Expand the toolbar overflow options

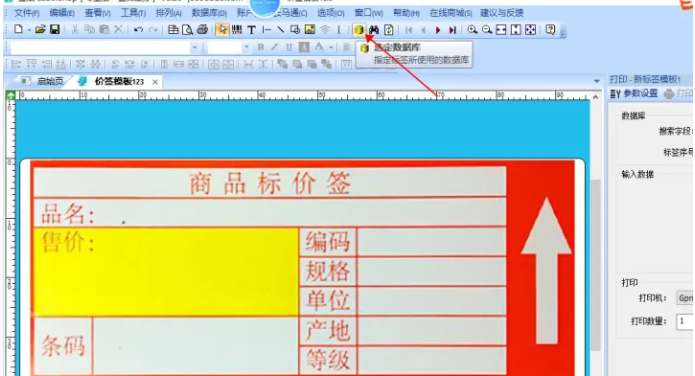[563, 32]
